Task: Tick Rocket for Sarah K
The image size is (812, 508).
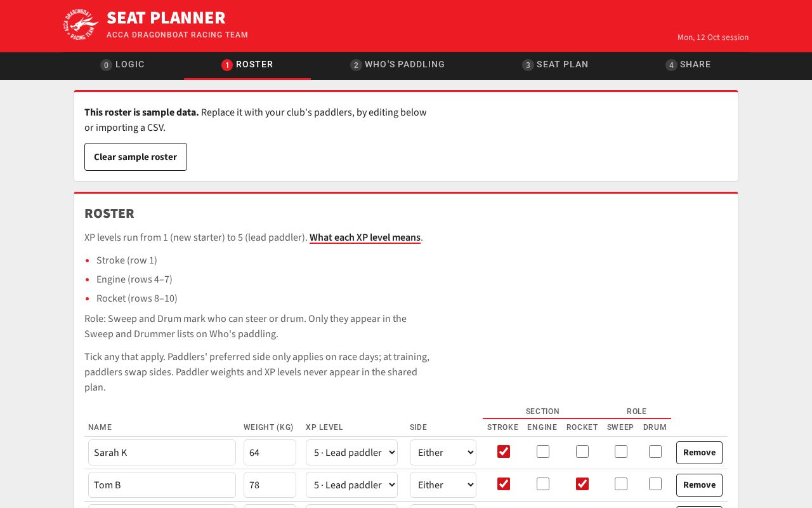Action: 582,451
